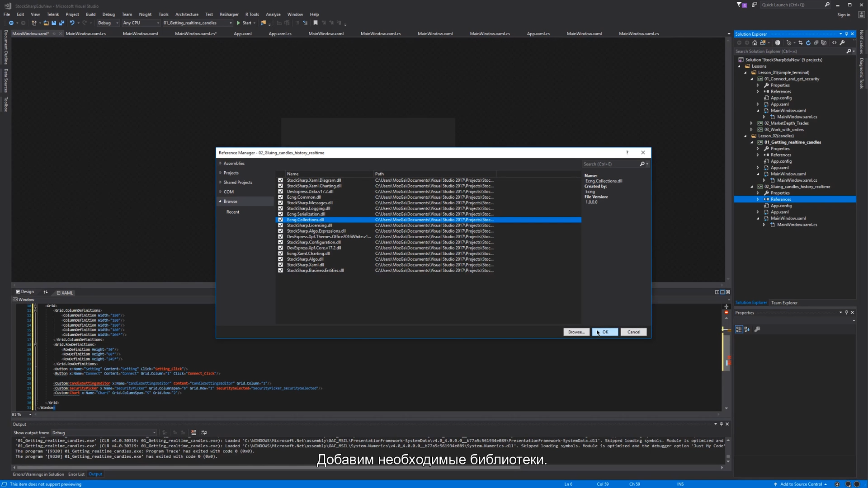Click the Save floppy disk icon
Image resolution: width=868 pixels, height=488 pixels.
pyautogui.click(x=54, y=23)
